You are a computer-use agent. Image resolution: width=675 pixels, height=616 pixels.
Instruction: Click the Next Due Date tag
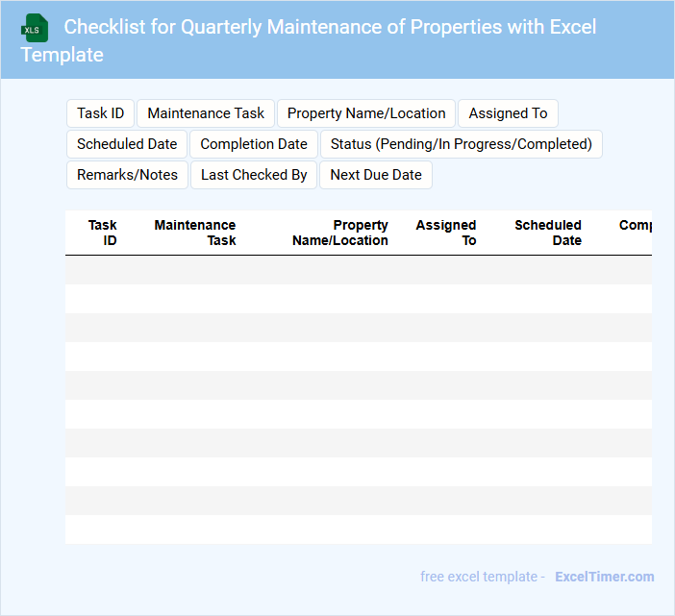click(x=376, y=175)
